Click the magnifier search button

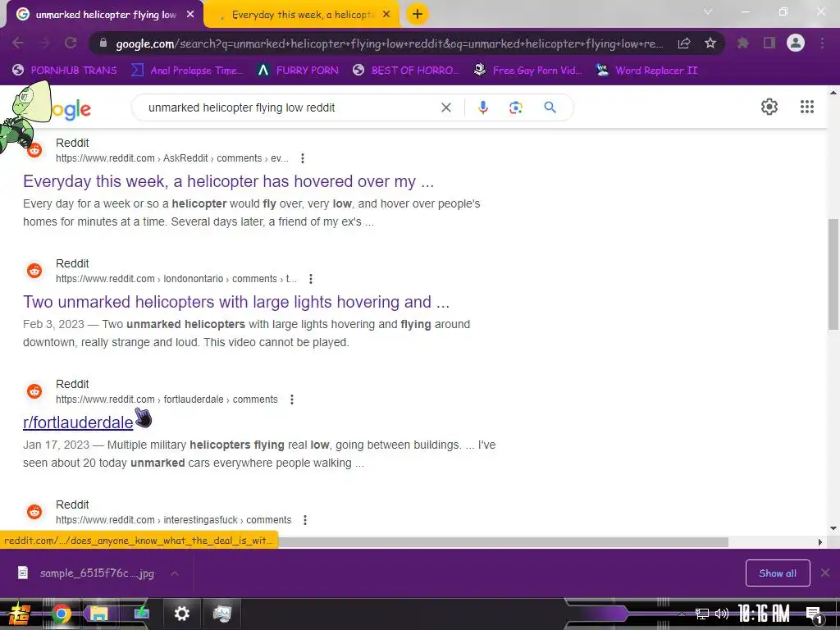click(x=550, y=107)
